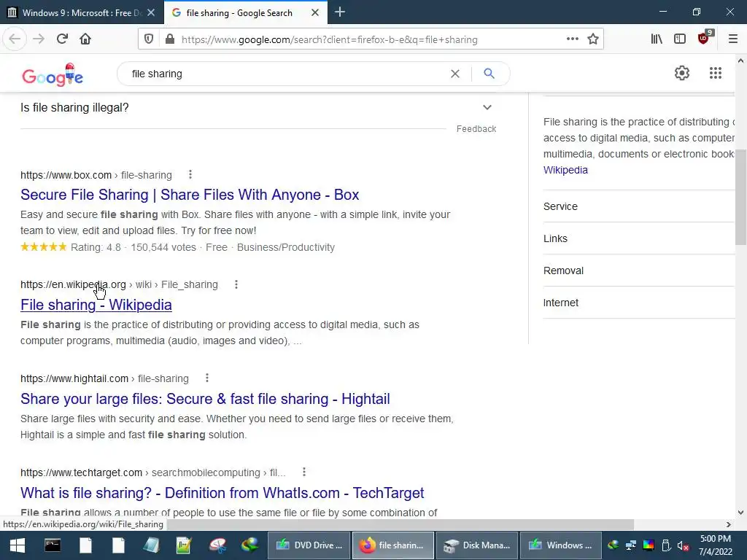Open more options for the box.com result

[x=190, y=174]
